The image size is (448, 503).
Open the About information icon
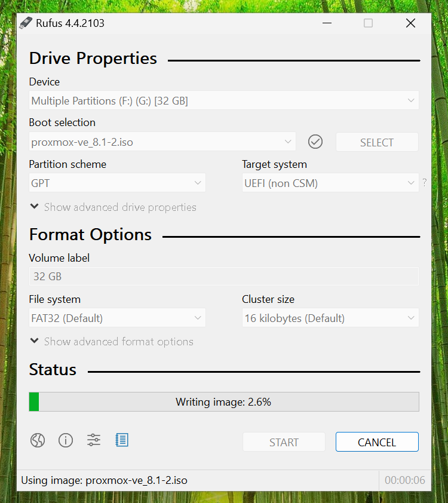point(66,440)
